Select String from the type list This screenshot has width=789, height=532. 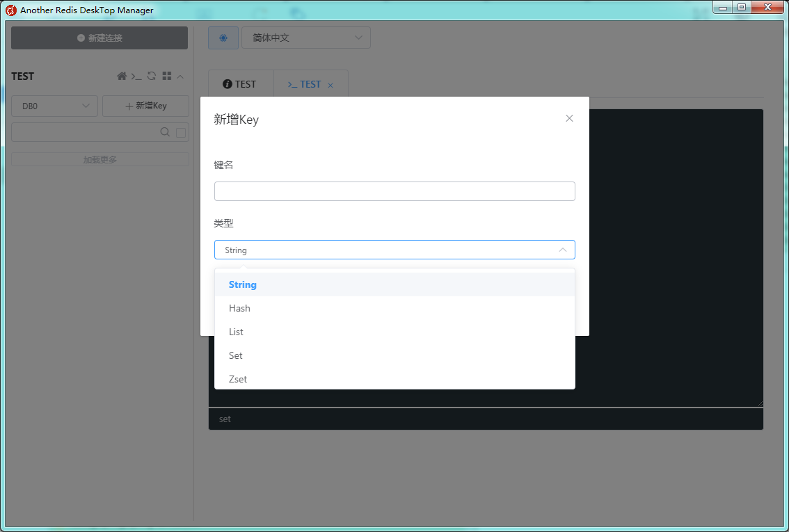394,284
